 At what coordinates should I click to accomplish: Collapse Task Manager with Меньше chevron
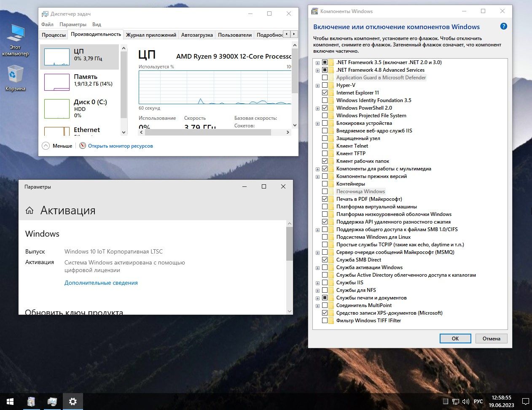pos(46,146)
